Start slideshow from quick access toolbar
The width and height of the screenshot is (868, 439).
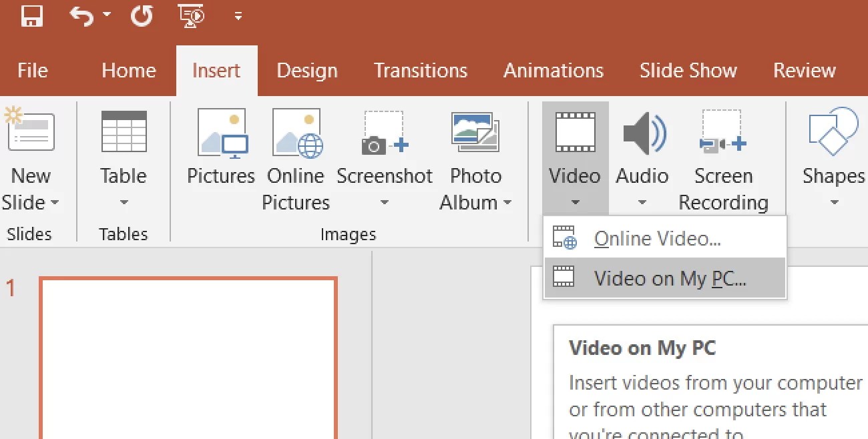190,16
